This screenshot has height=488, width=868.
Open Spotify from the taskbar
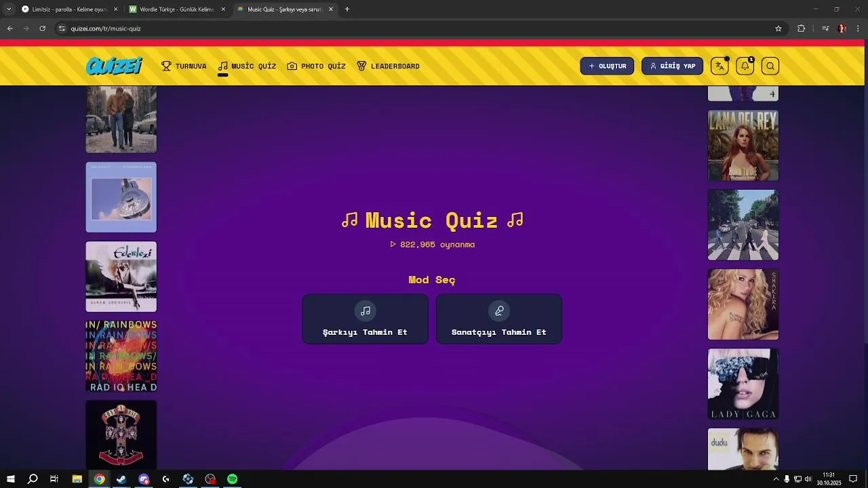pos(233,479)
